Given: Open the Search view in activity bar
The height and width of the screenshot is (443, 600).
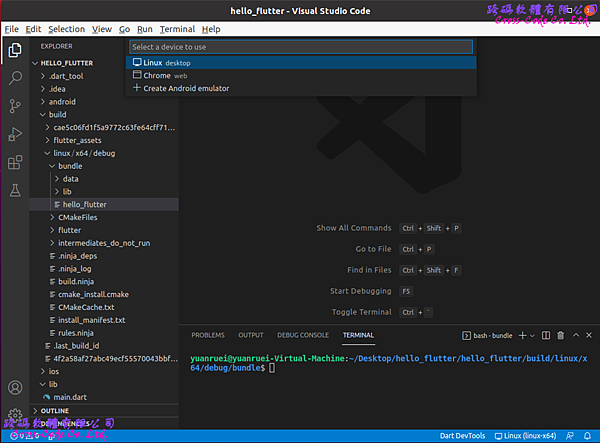Looking at the screenshot, I should (x=15, y=77).
